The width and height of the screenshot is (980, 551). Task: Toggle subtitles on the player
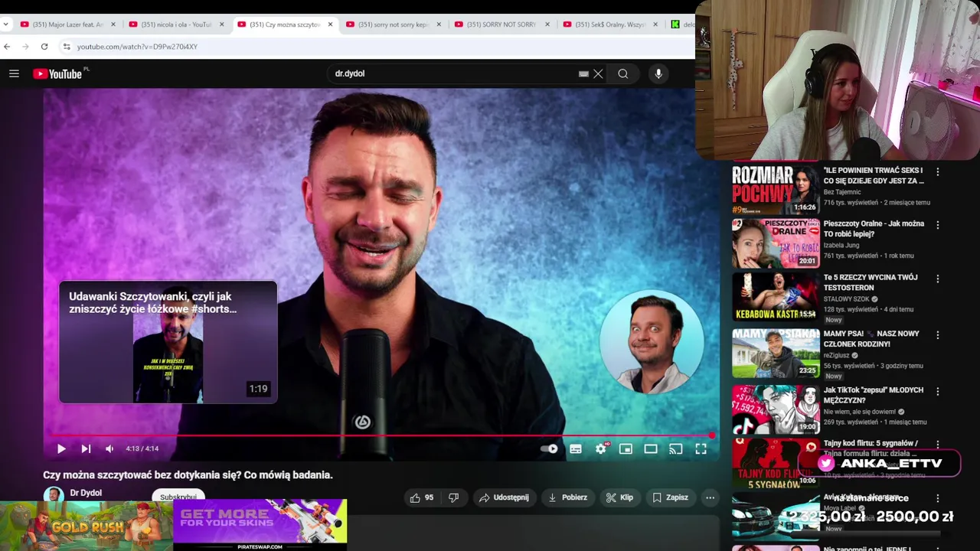coord(576,449)
